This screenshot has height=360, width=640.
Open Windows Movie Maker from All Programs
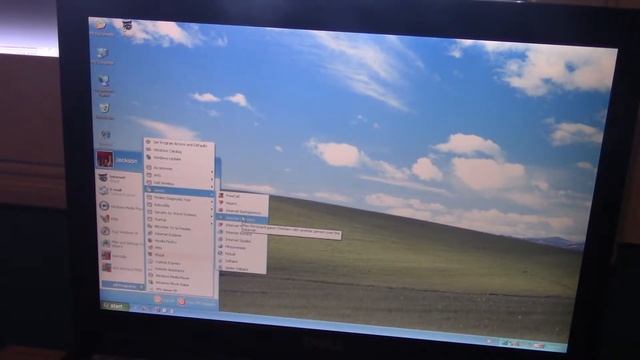pos(180,284)
